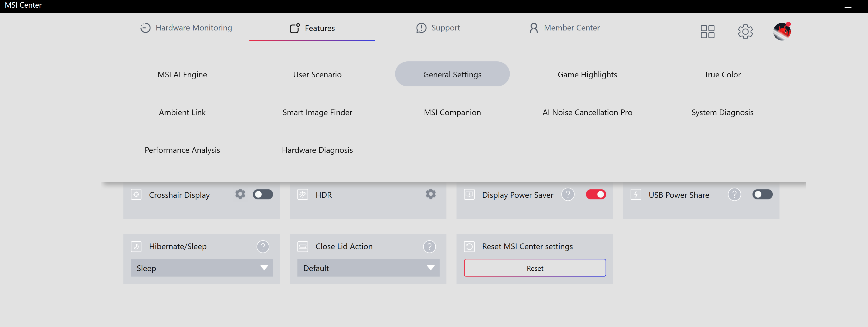868x327 pixels.
Task: Open MSI Center settings gear
Action: [745, 31]
